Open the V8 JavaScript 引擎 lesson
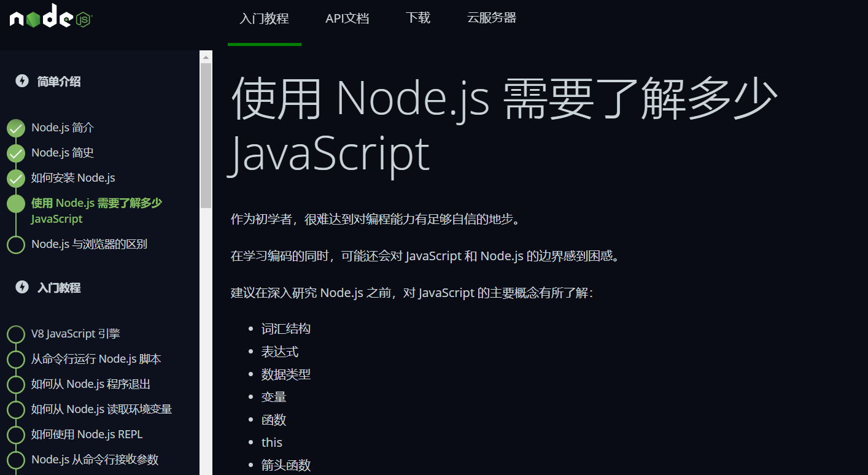868x475 pixels. tap(76, 334)
